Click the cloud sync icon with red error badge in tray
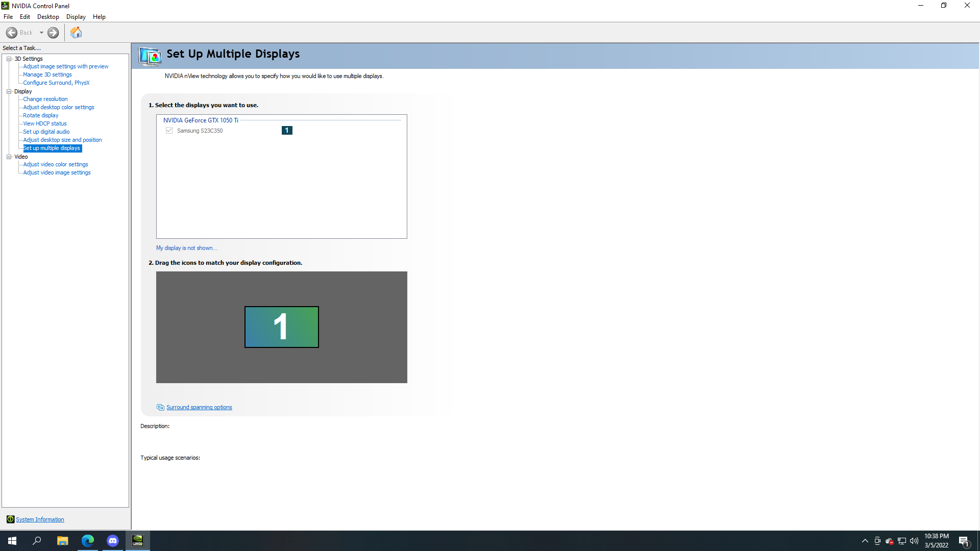 click(890, 541)
